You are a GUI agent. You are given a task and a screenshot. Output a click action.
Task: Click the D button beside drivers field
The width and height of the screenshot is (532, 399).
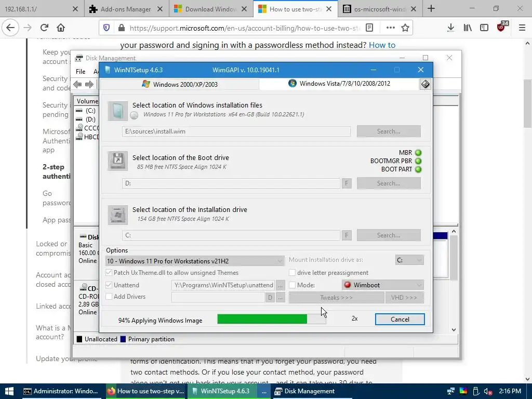click(270, 298)
